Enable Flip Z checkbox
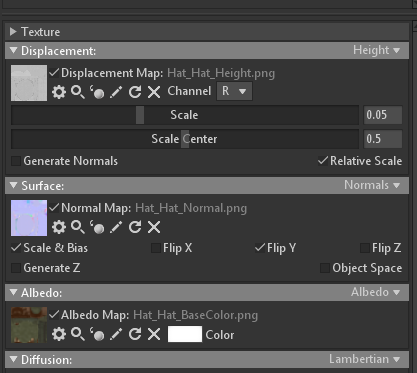Screen dimensions: 417x373 (x=365, y=248)
